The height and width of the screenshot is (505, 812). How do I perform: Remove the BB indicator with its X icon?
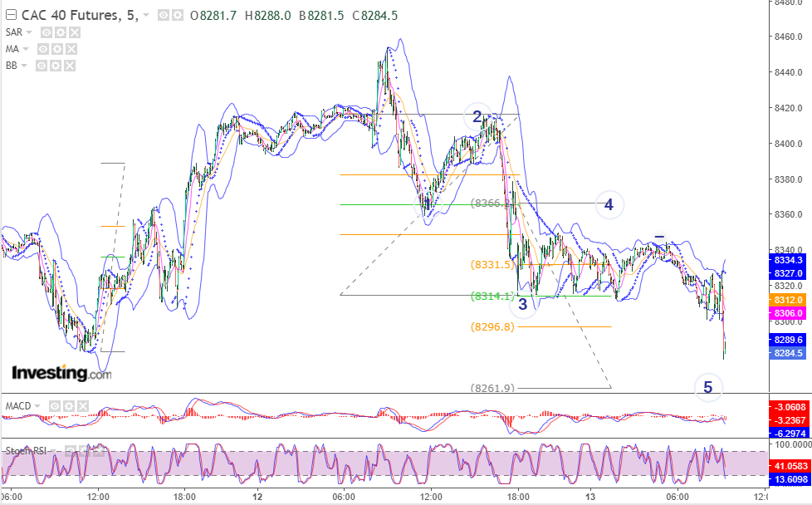[70, 66]
